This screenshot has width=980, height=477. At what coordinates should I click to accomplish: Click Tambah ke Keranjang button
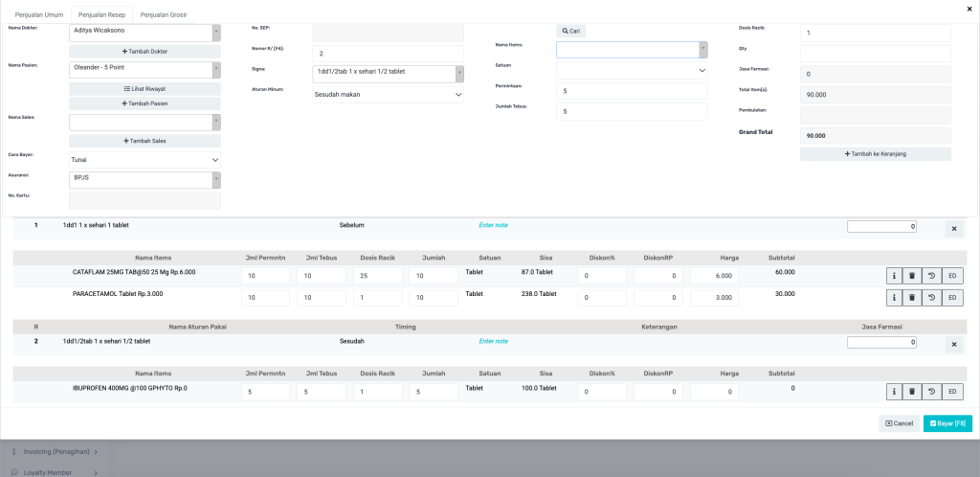pos(875,154)
